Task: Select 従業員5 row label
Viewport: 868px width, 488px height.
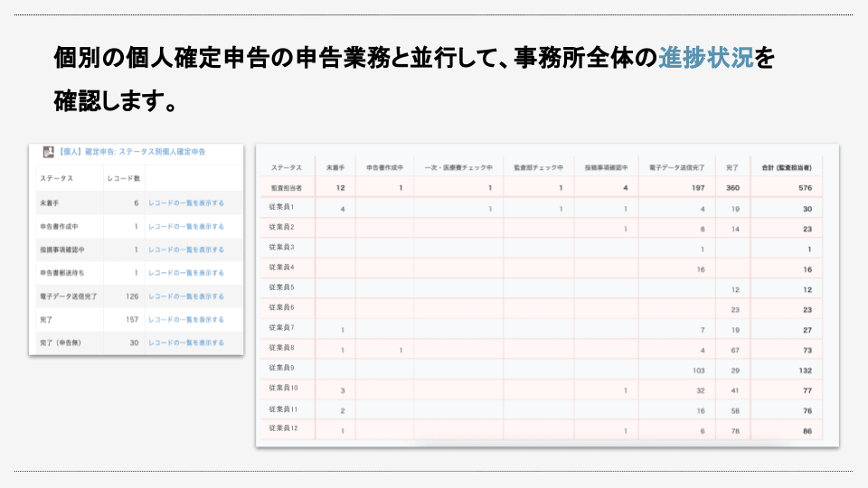Action: (282, 287)
